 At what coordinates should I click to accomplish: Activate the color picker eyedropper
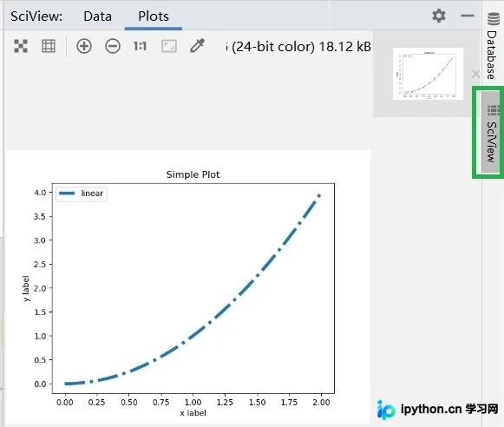(x=198, y=46)
